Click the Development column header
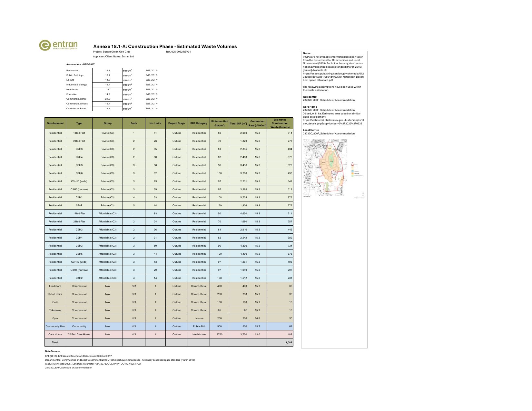The image size is (532, 411). [55, 123]
